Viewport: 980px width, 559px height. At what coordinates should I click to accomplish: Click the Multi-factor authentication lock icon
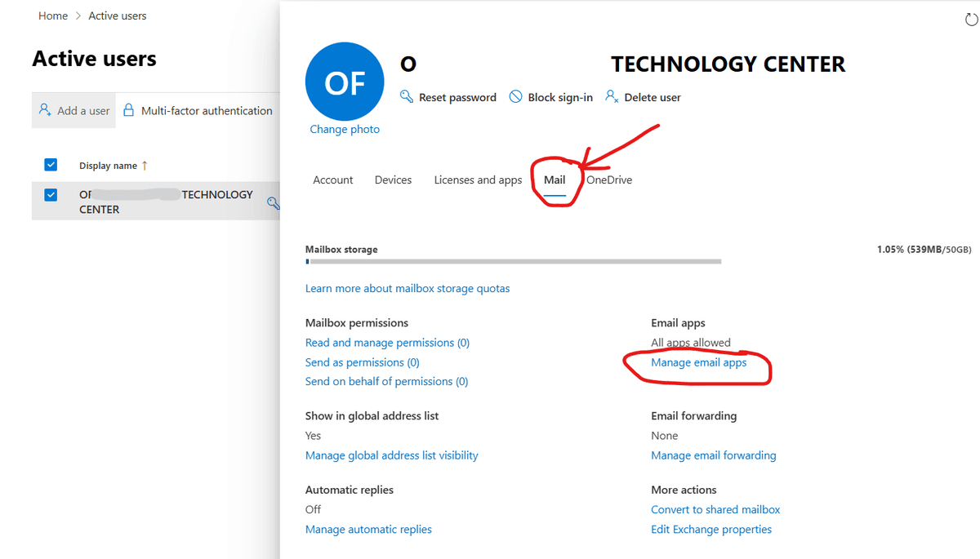[x=128, y=110]
